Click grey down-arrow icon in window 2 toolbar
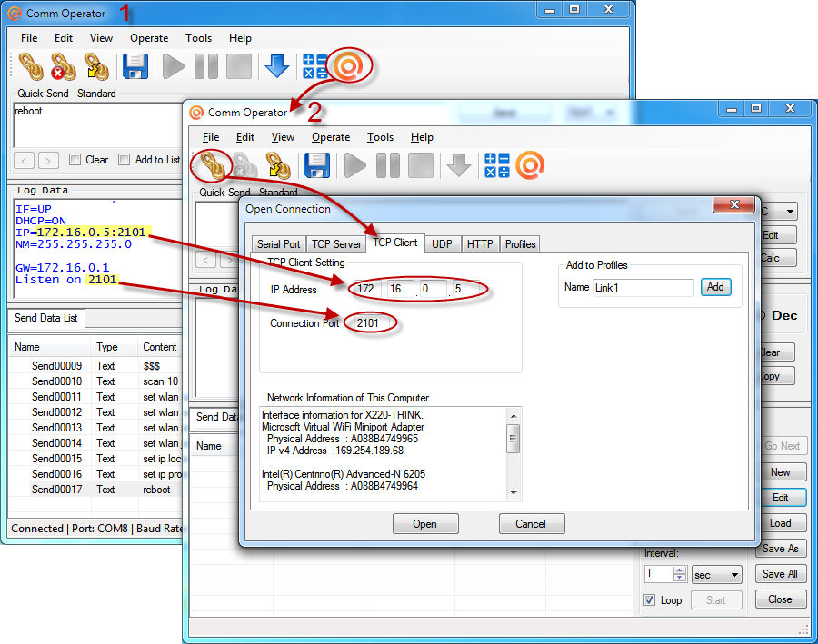 (459, 165)
